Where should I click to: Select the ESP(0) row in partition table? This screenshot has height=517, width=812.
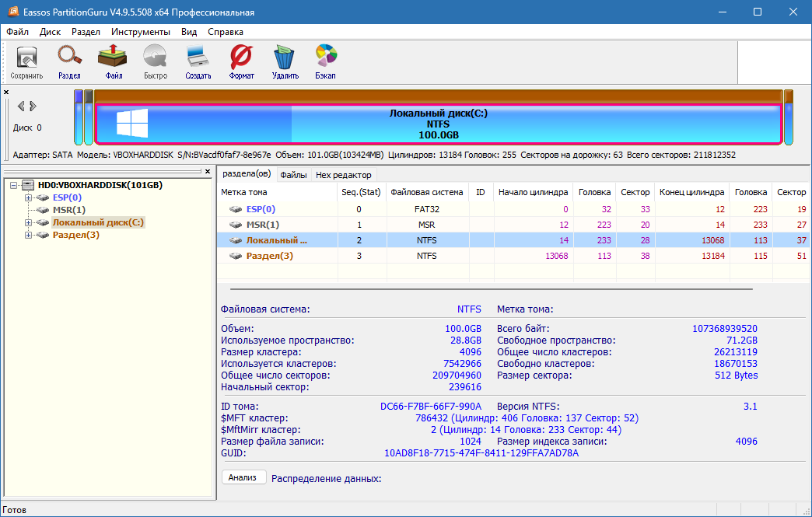513,209
